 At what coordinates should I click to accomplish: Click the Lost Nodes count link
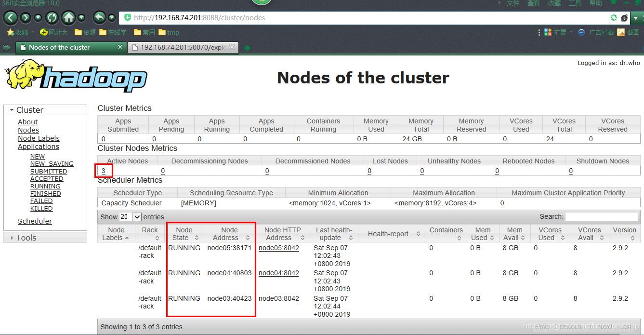click(x=369, y=171)
